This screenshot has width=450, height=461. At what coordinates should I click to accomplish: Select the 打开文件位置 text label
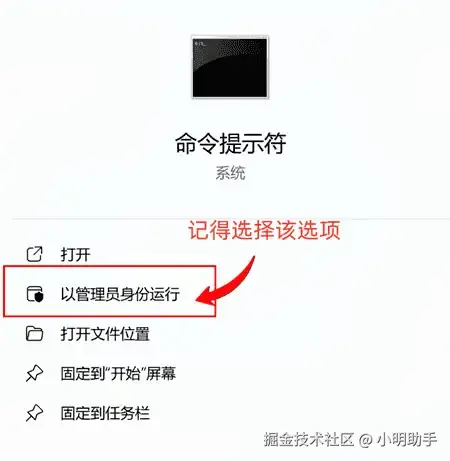[105, 334]
